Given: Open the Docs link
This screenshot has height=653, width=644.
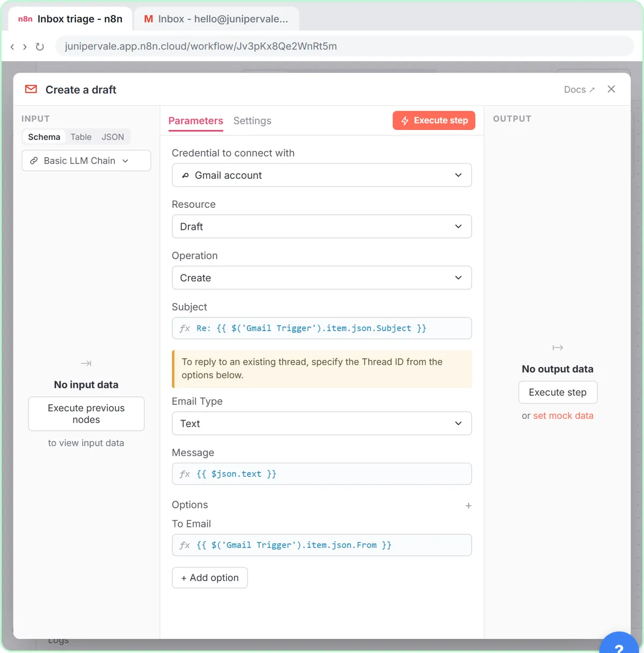Looking at the screenshot, I should (579, 90).
